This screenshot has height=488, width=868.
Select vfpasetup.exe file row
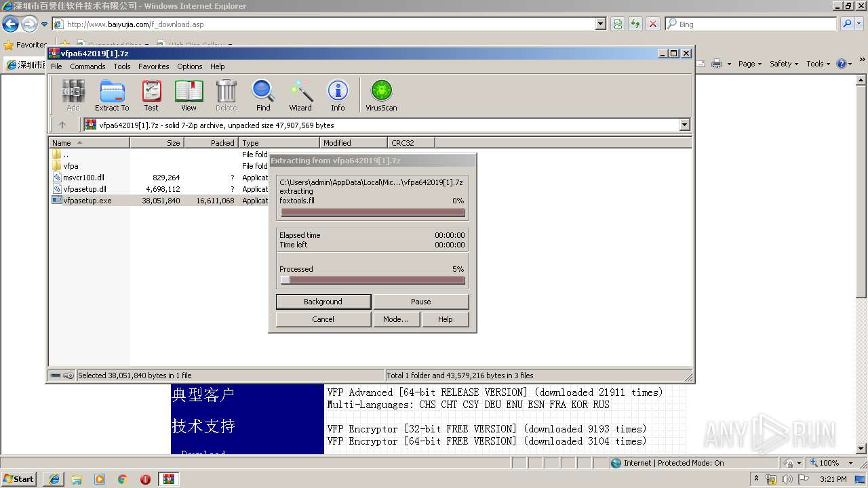[x=158, y=201]
